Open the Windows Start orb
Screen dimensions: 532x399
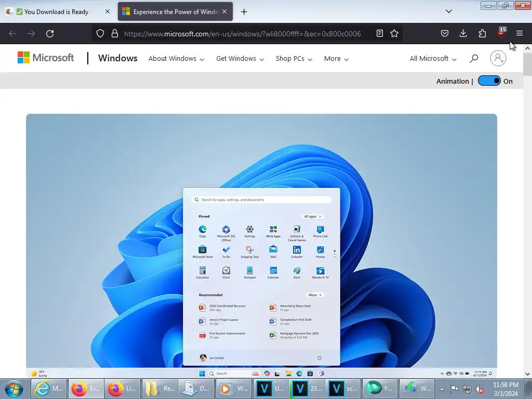[x=14, y=389]
